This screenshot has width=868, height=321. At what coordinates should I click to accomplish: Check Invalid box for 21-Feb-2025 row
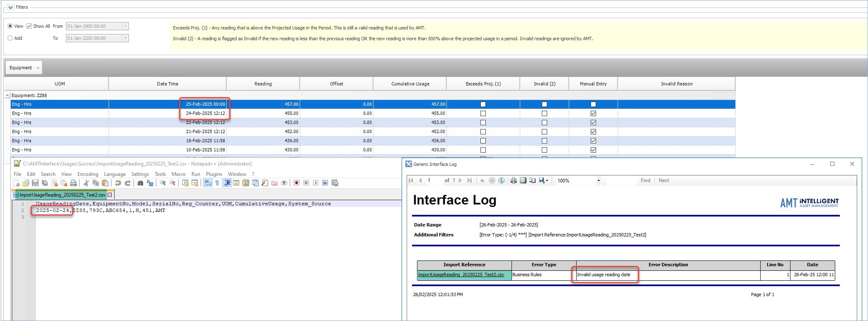[544, 131]
